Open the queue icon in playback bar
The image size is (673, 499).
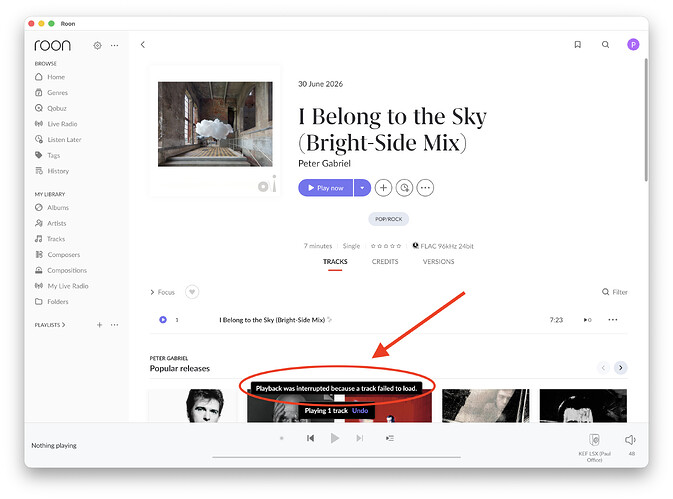[390, 438]
